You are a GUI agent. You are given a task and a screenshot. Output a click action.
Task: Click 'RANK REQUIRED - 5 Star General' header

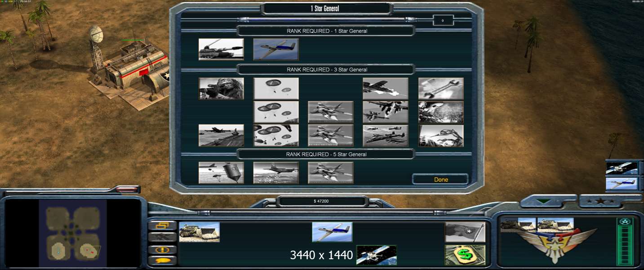tap(327, 154)
